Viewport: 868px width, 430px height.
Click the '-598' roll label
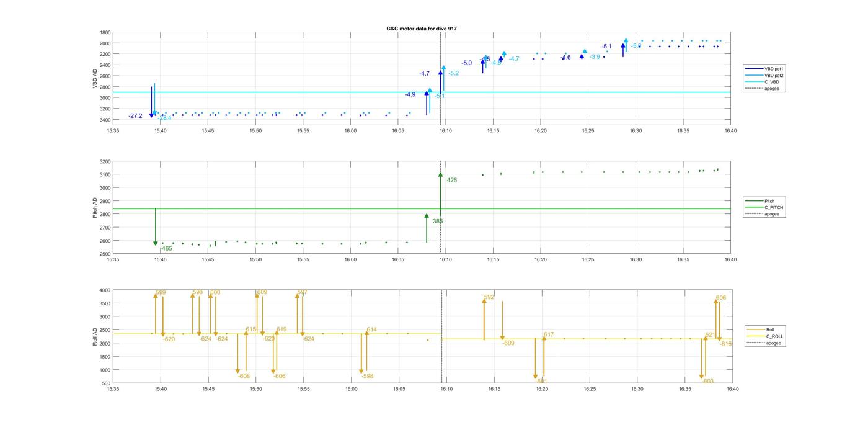(368, 377)
